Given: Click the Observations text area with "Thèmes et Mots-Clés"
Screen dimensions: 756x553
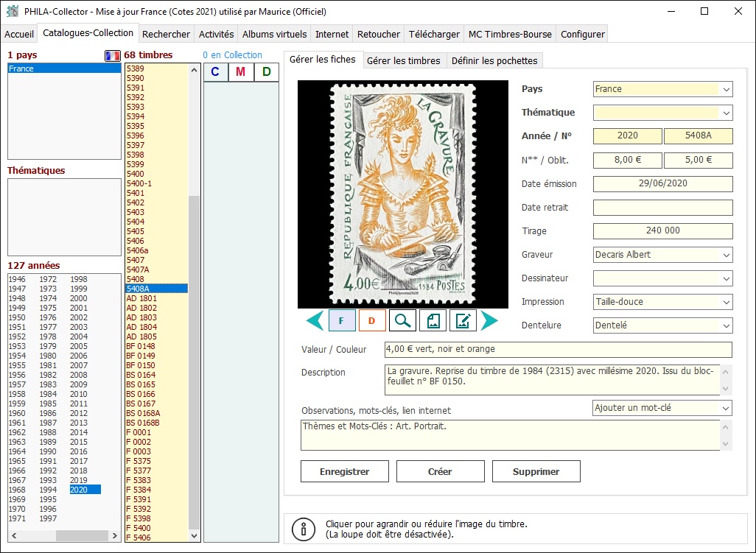Looking at the screenshot, I should point(510,435).
